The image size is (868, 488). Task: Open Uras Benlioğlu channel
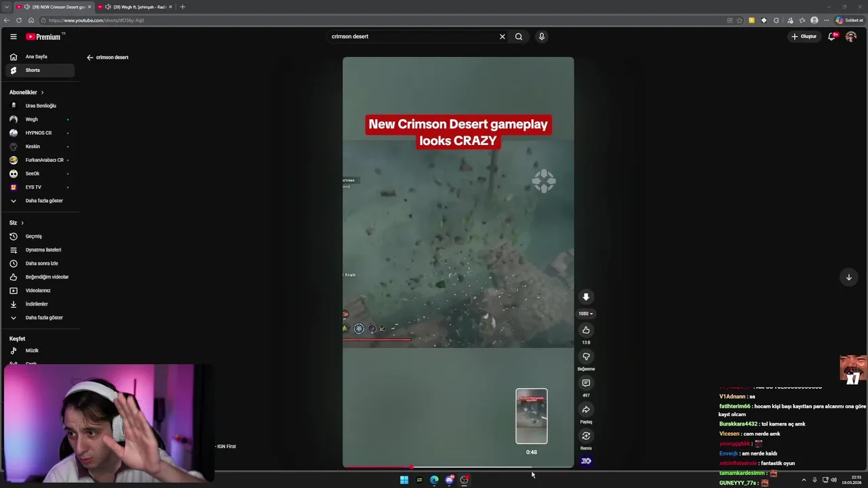(39, 106)
